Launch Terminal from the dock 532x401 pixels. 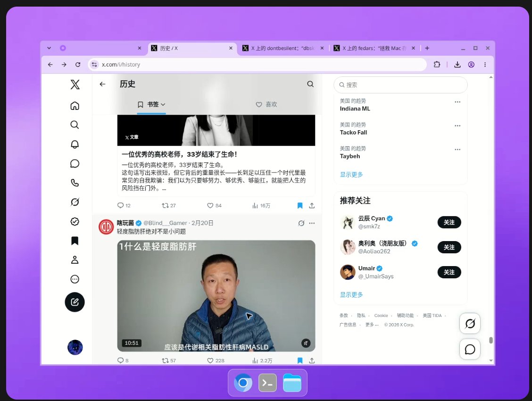coord(268,383)
